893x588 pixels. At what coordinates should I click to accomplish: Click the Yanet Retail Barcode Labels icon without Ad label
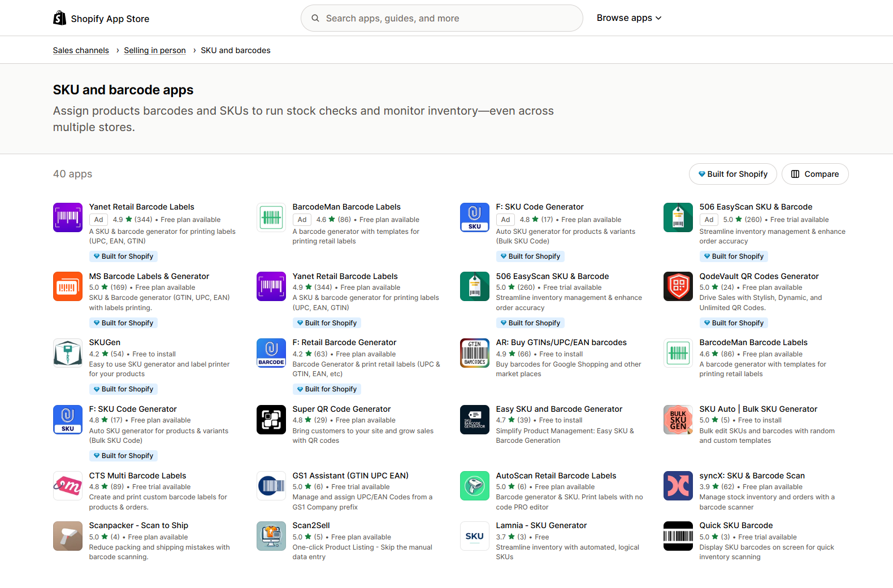point(271,286)
